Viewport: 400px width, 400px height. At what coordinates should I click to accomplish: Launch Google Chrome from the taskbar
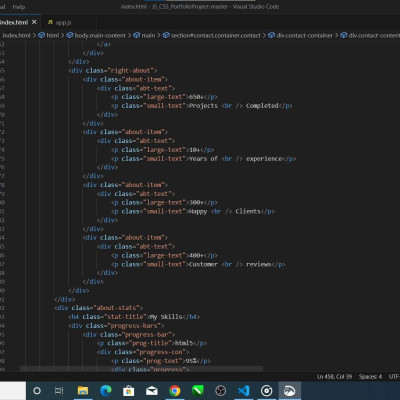click(174, 391)
